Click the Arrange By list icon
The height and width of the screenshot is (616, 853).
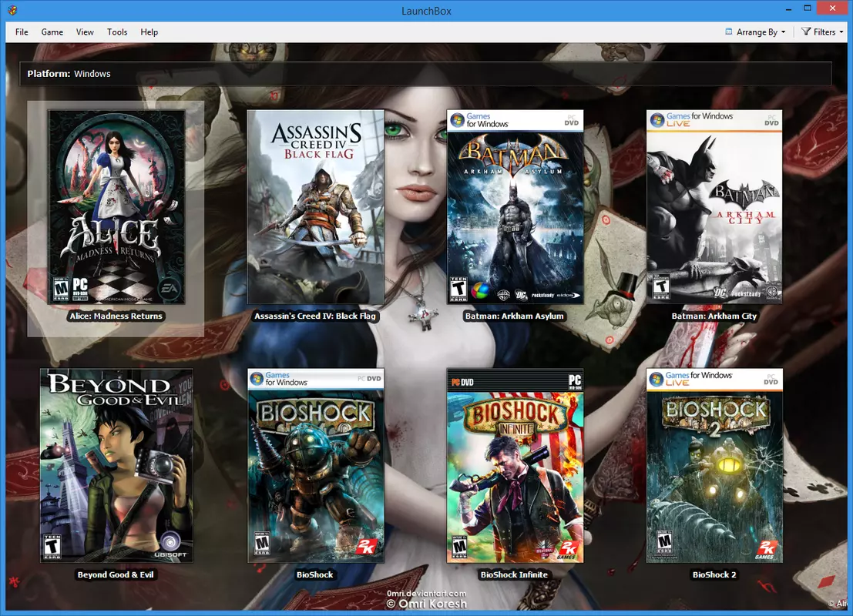click(728, 32)
